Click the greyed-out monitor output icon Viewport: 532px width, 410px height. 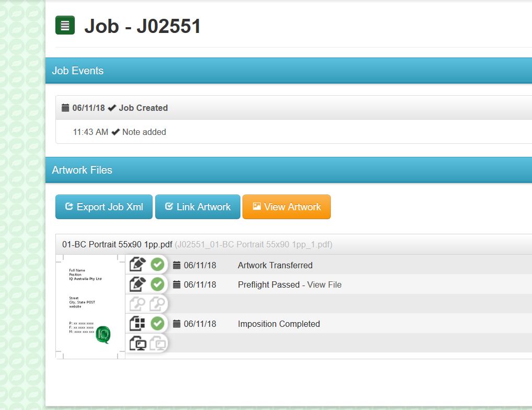(157, 343)
